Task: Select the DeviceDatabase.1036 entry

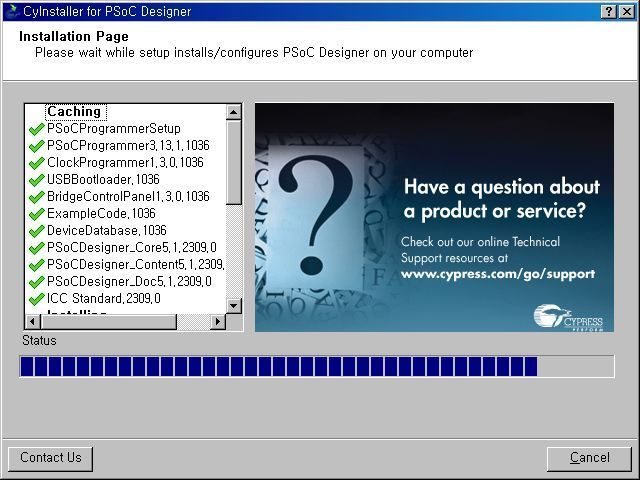Action: [x=107, y=231]
